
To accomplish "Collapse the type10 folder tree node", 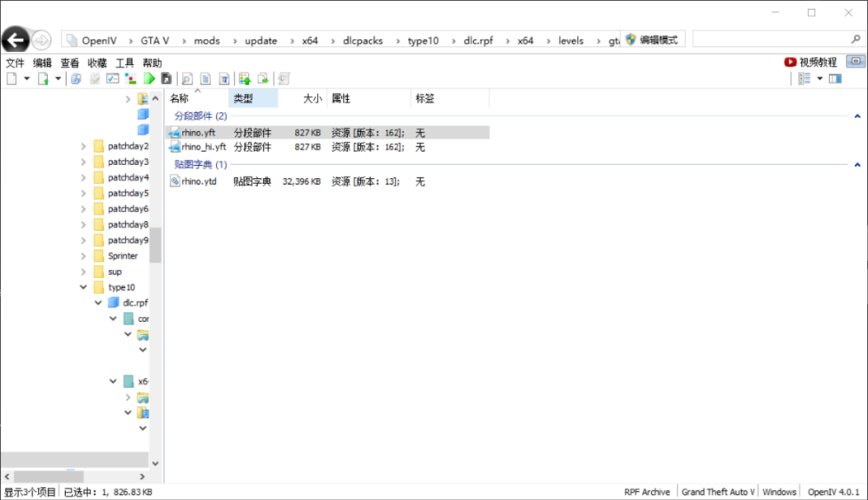I will click(83, 287).
